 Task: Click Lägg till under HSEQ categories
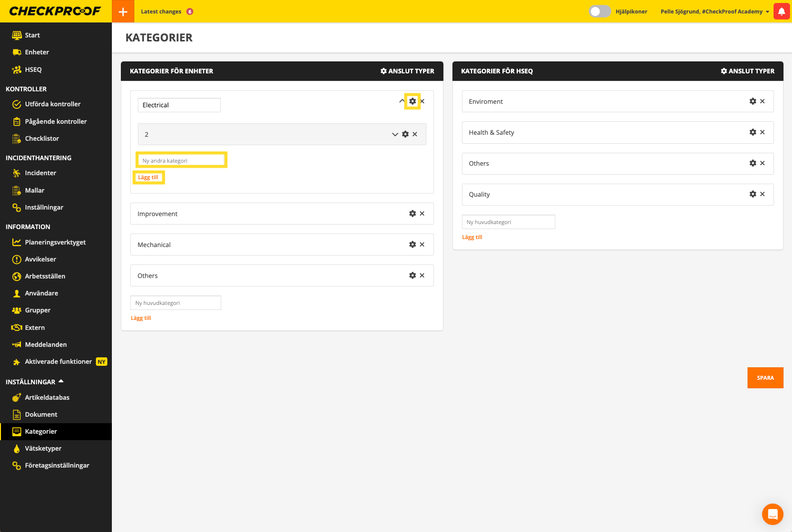tap(472, 237)
